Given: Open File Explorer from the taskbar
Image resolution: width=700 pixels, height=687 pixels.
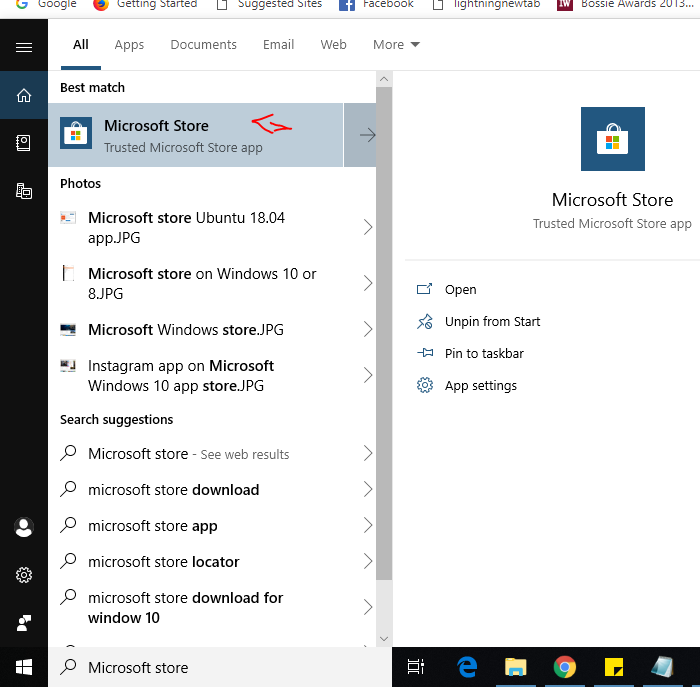Looking at the screenshot, I should (x=515, y=667).
